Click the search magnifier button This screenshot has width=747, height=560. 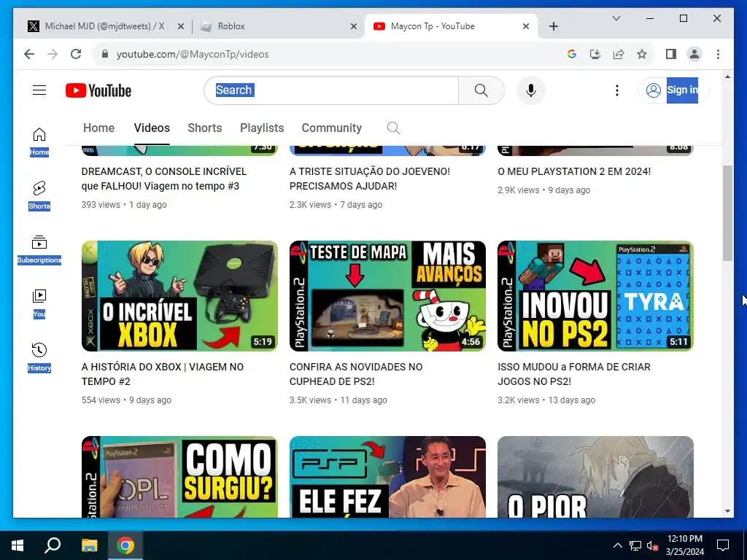pyautogui.click(x=481, y=90)
